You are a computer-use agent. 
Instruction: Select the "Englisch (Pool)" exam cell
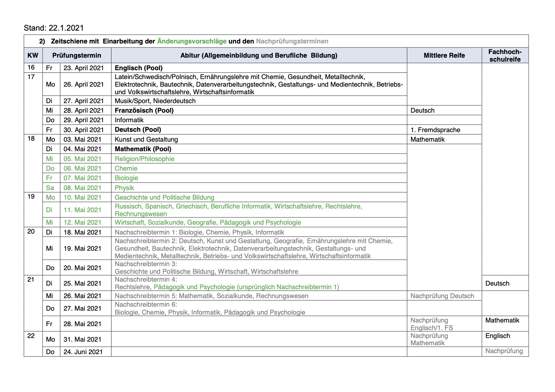click(139, 68)
